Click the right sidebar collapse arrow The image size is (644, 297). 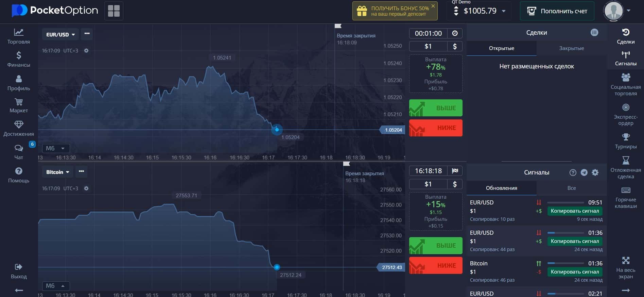click(626, 290)
